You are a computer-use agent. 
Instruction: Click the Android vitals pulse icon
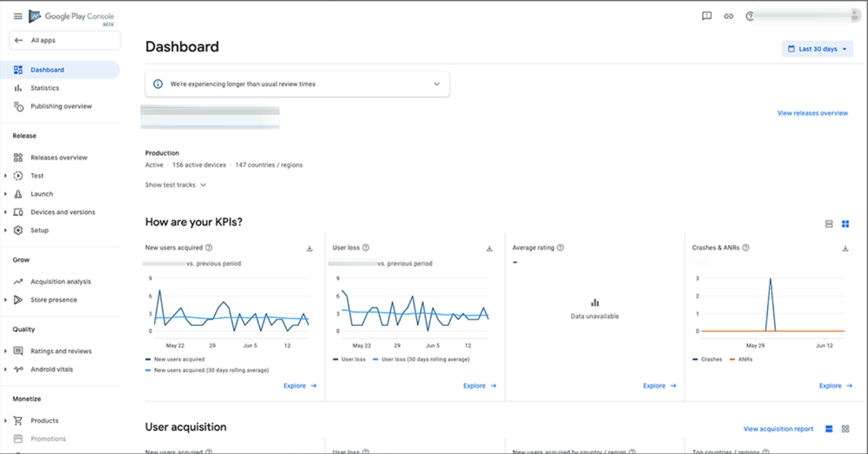pyautogui.click(x=18, y=370)
